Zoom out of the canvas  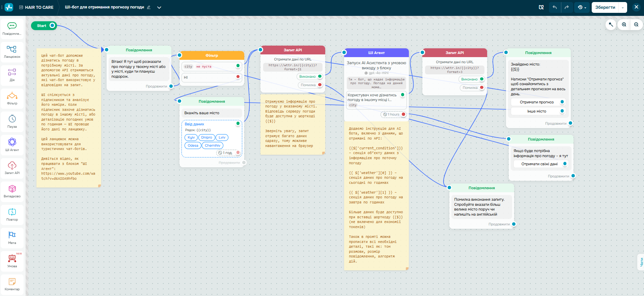click(636, 25)
